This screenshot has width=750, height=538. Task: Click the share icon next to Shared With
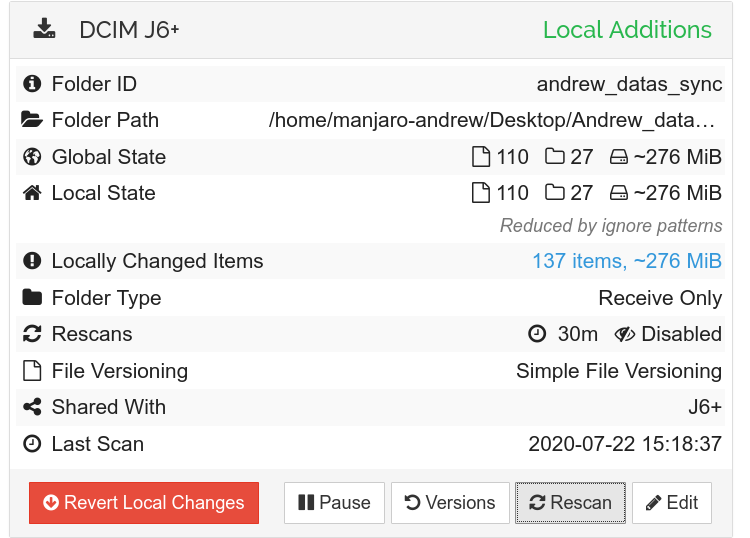click(x=32, y=407)
